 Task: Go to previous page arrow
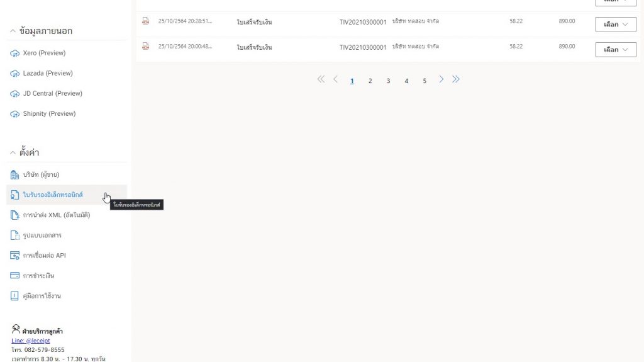pos(336,79)
